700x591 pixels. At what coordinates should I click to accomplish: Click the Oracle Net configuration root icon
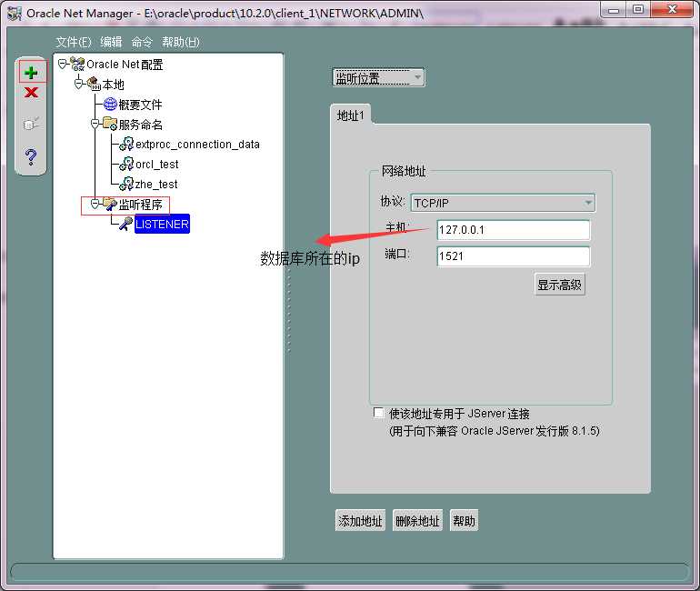coord(77,64)
